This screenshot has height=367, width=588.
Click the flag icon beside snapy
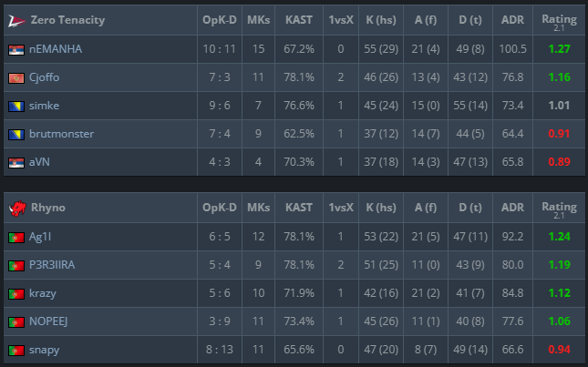(x=16, y=350)
